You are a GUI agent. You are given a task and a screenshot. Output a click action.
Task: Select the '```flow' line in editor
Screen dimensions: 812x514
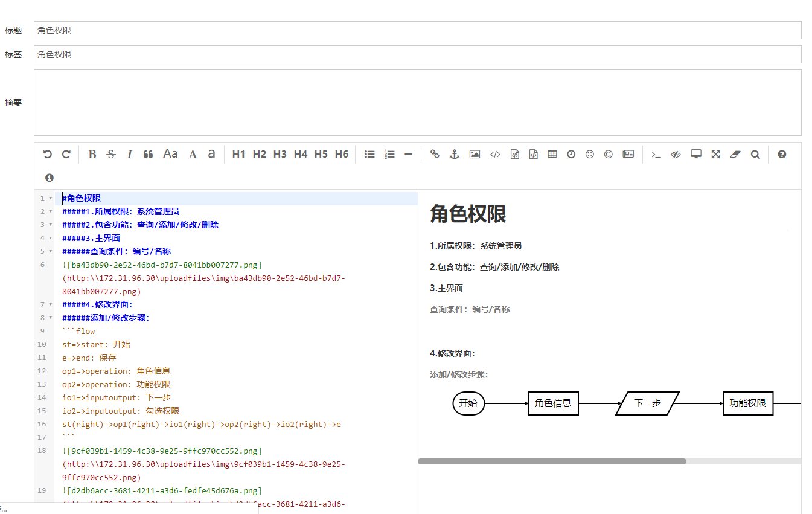pos(78,332)
